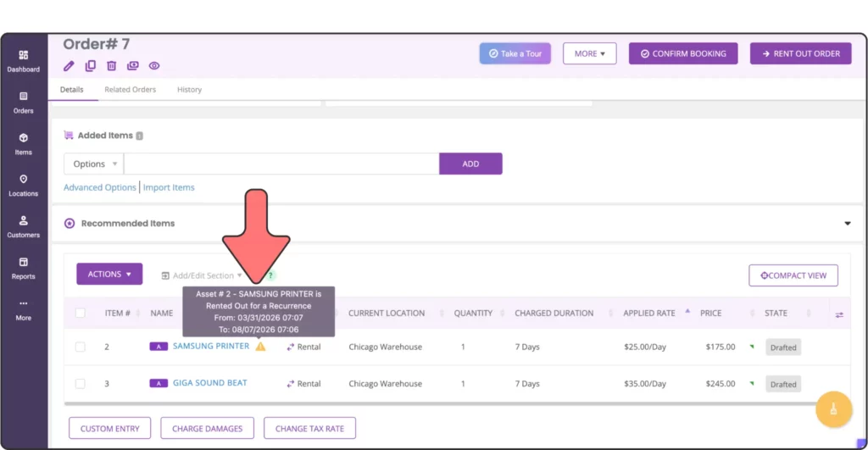Click the COMPACT VIEW button
This screenshot has height=450, width=868.
tap(793, 275)
